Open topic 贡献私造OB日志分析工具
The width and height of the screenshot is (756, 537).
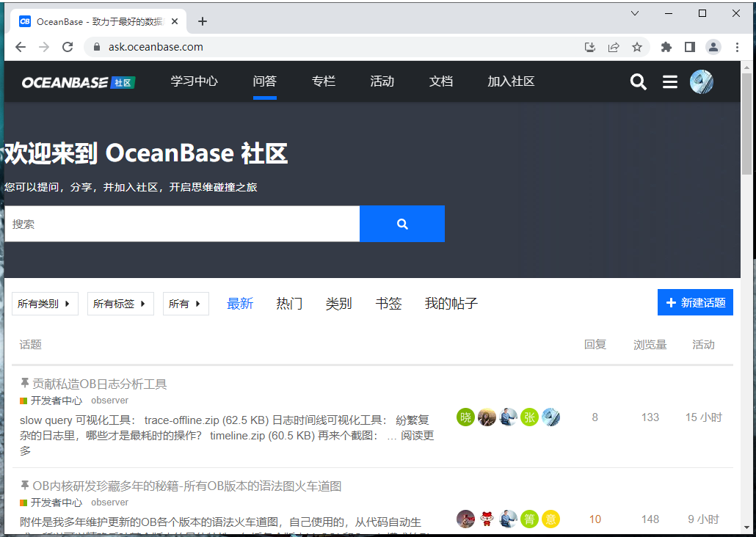click(99, 384)
